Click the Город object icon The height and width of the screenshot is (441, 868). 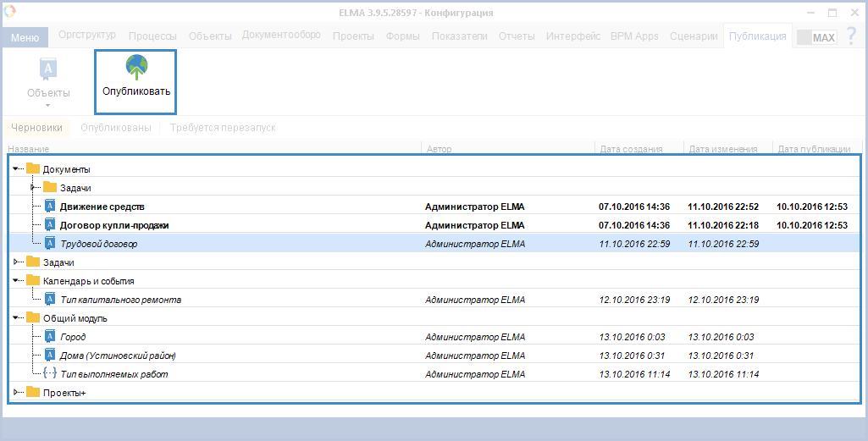pyautogui.click(x=50, y=336)
